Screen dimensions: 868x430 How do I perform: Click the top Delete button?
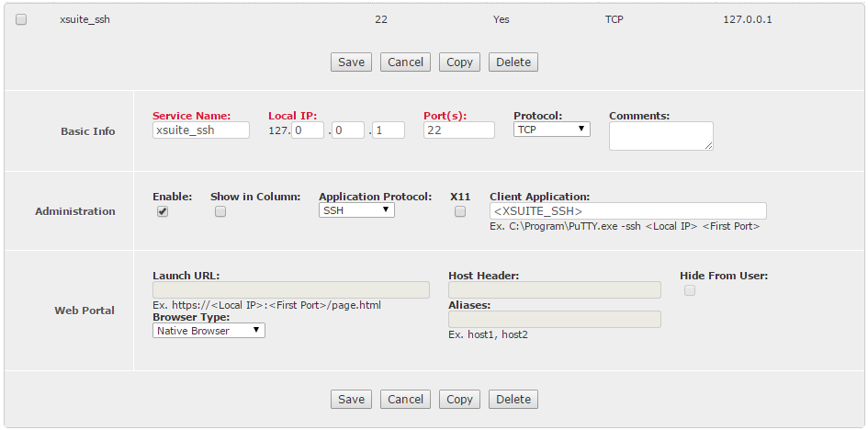(x=513, y=62)
